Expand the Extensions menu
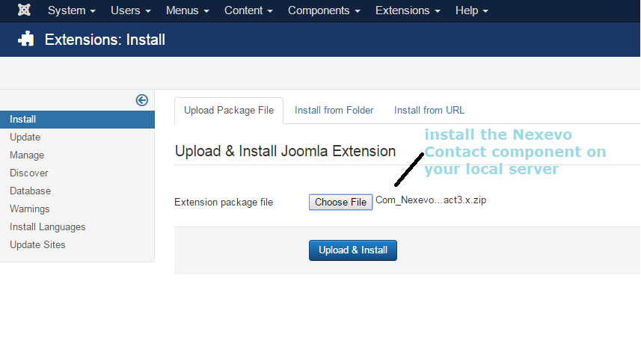Viewport: 641px width, 364px height. point(408,10)
